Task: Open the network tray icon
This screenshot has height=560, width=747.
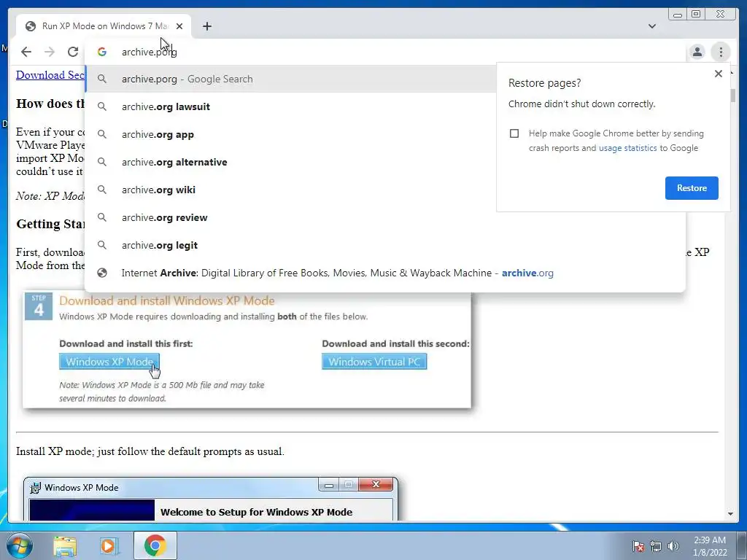Action: (x=656, y=546)
